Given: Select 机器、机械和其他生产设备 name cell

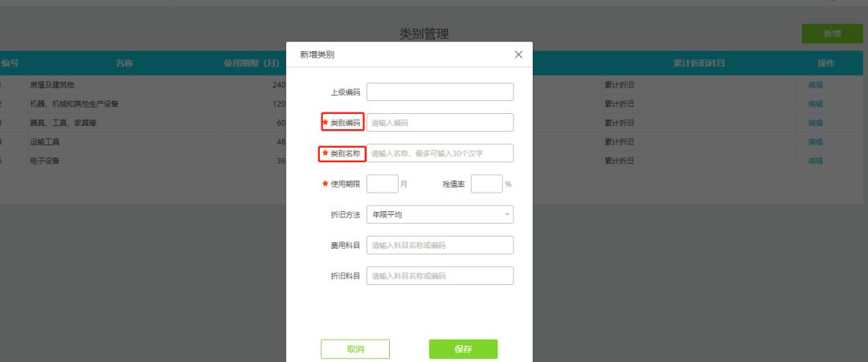Looking at the screenshot, I should click(74, 104).
